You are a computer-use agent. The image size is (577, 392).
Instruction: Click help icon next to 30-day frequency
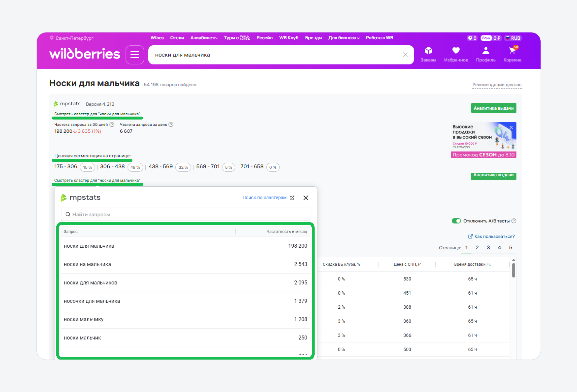[112, 124]
